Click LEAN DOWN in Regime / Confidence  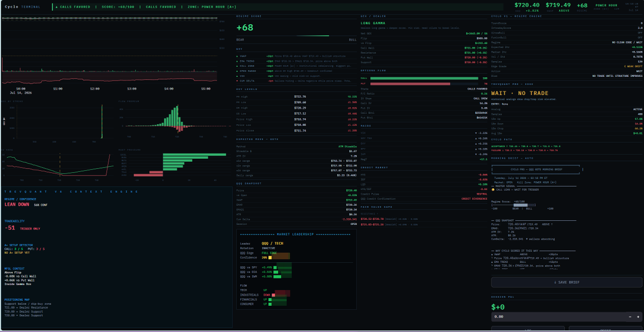pos(17,205)
